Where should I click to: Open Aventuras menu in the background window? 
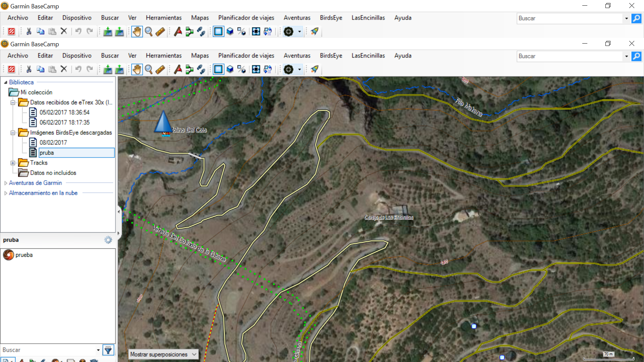[297, 18]
